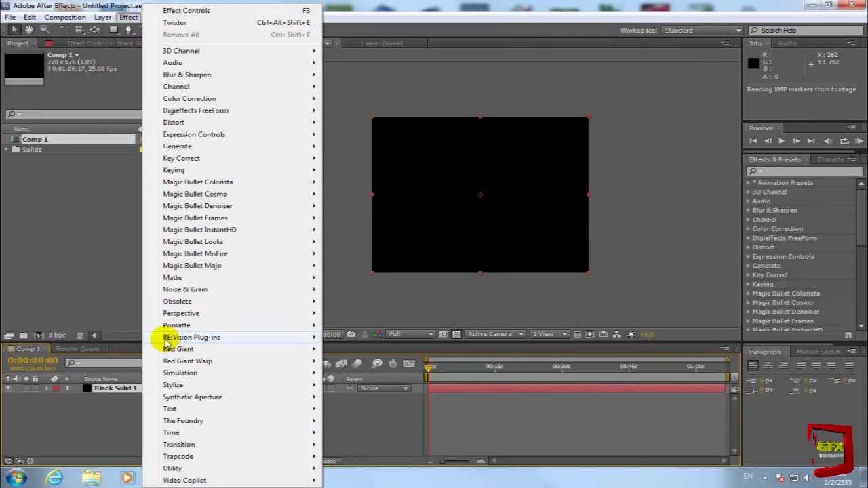
Task: Select justify all in Paragraph panel
Action: 850,366
